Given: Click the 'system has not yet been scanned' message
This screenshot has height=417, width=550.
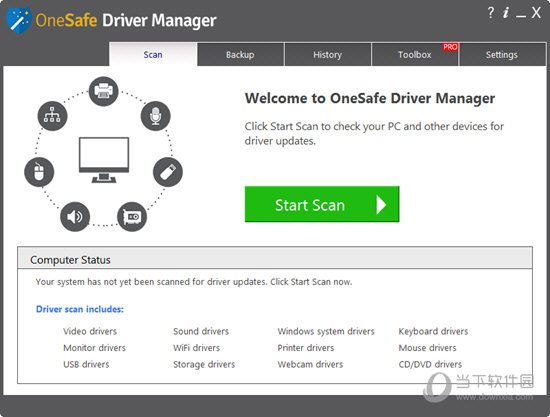Looking at the screenshot, I should click(x=194, y=282).
